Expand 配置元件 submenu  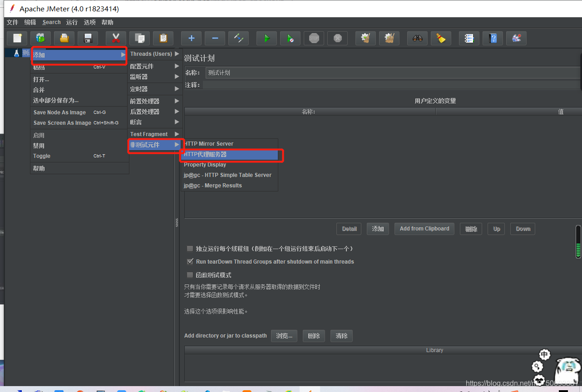(154, 66)
